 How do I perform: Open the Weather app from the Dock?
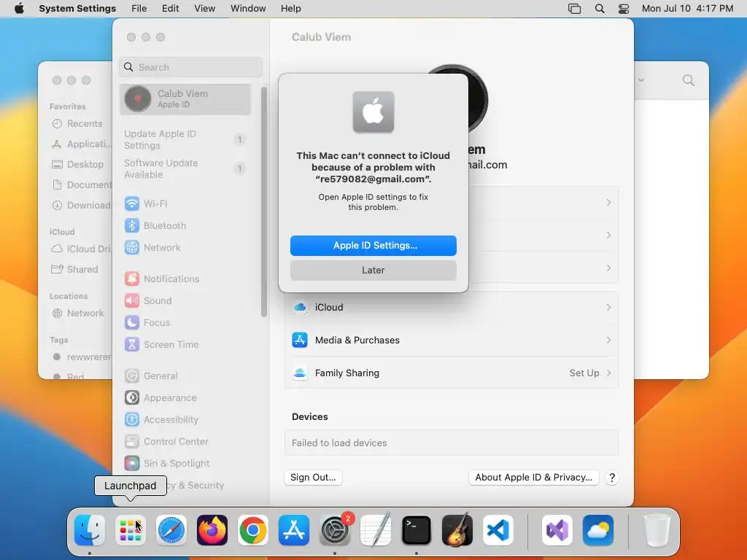click(598, 530)
